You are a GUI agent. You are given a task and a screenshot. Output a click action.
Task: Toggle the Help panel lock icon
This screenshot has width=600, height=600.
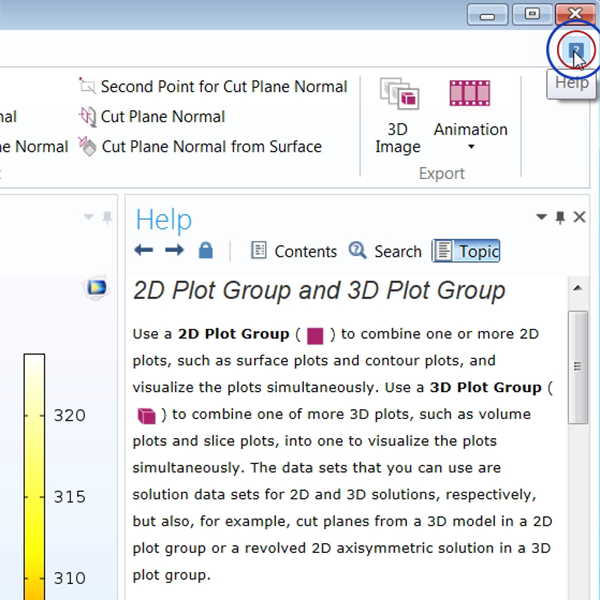[x=205, y=251]
